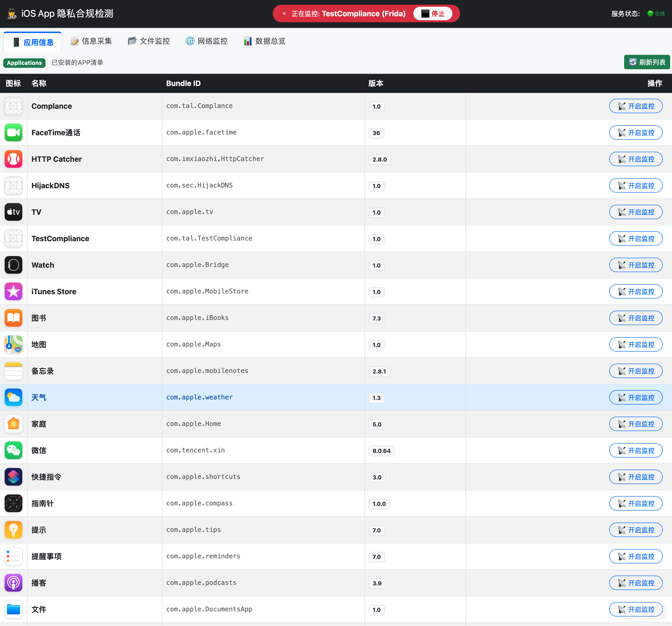Switch to the 信息采集 tab
This screenshot has height=626, width=672.
[x=91, y=41]
